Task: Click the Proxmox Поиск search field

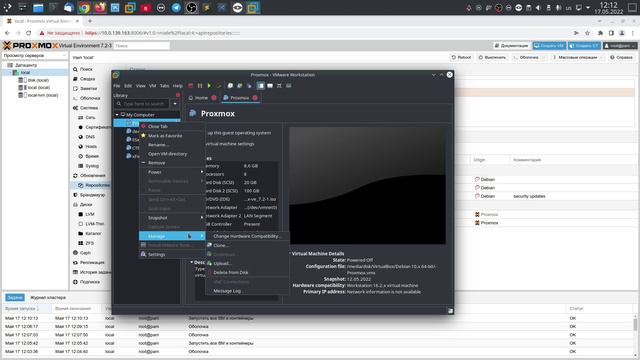Action: coord(142,46)
